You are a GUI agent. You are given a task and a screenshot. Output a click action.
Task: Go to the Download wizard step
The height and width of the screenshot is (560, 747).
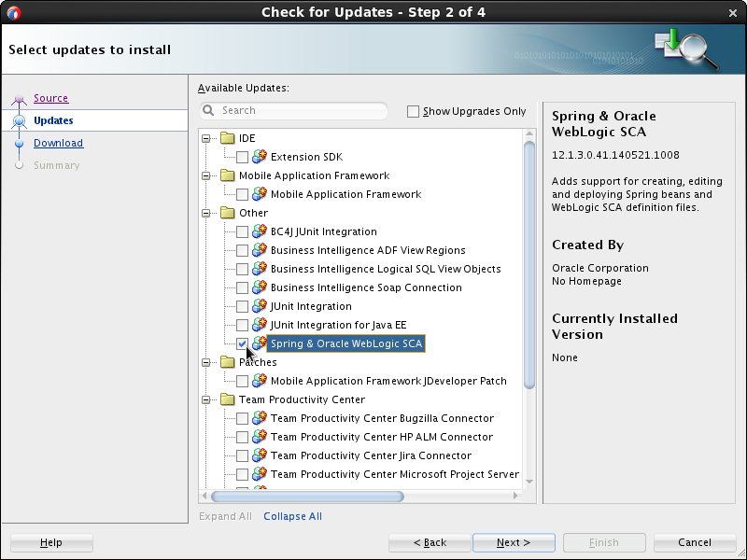point(58,143)
